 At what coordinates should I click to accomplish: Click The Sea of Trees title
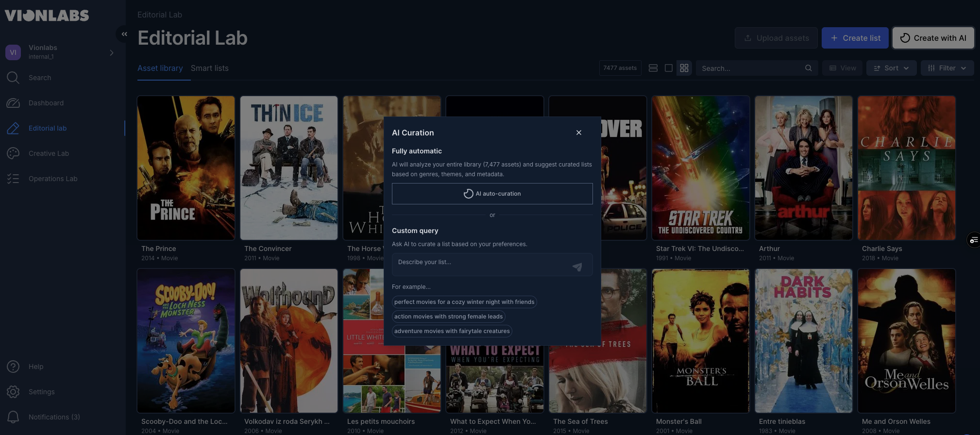point(580,421)
